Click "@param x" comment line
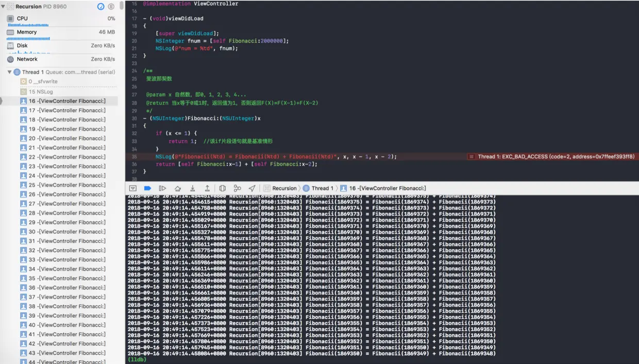The image size is (639, 364). [196, 95]
